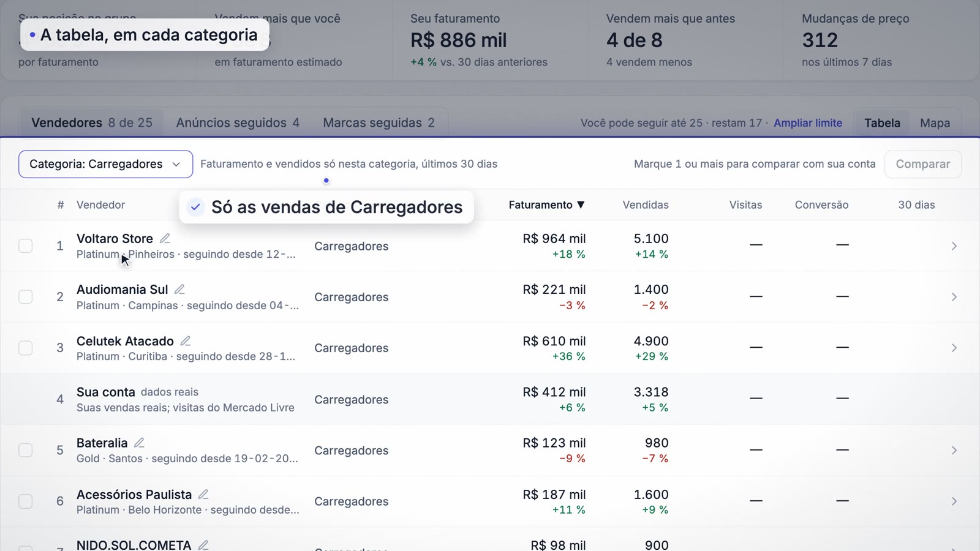This screenshot has width=980, height=551.
Task: Click the pencil icon next to NIDO.SOL.COMETA
Action: pos(203,544)
